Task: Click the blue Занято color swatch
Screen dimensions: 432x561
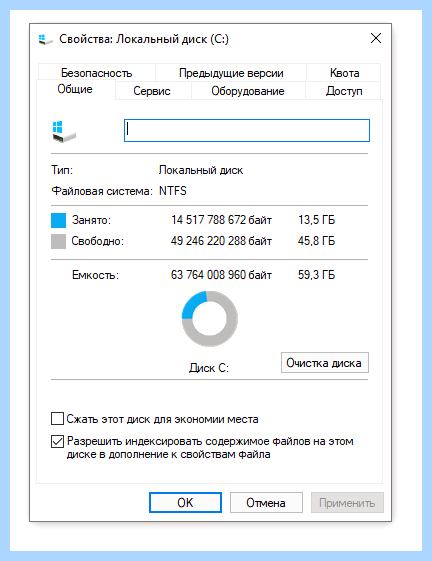Action: (x=58, y=220)
